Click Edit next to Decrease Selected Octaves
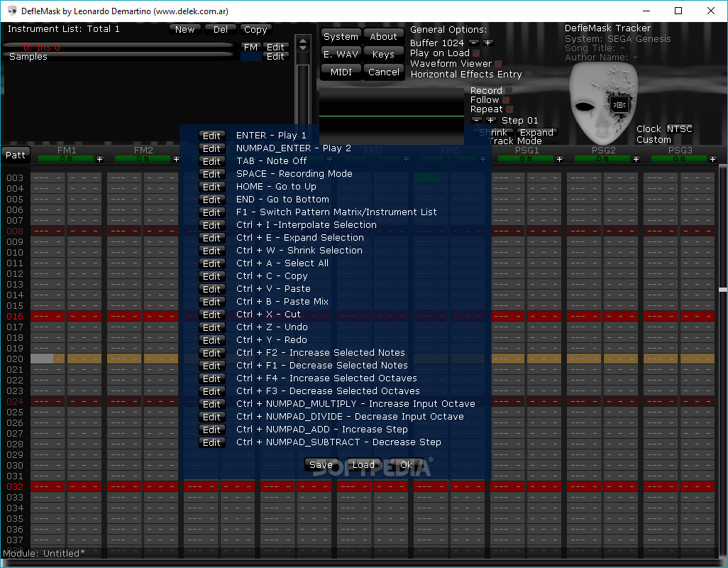 pos(211,391)
